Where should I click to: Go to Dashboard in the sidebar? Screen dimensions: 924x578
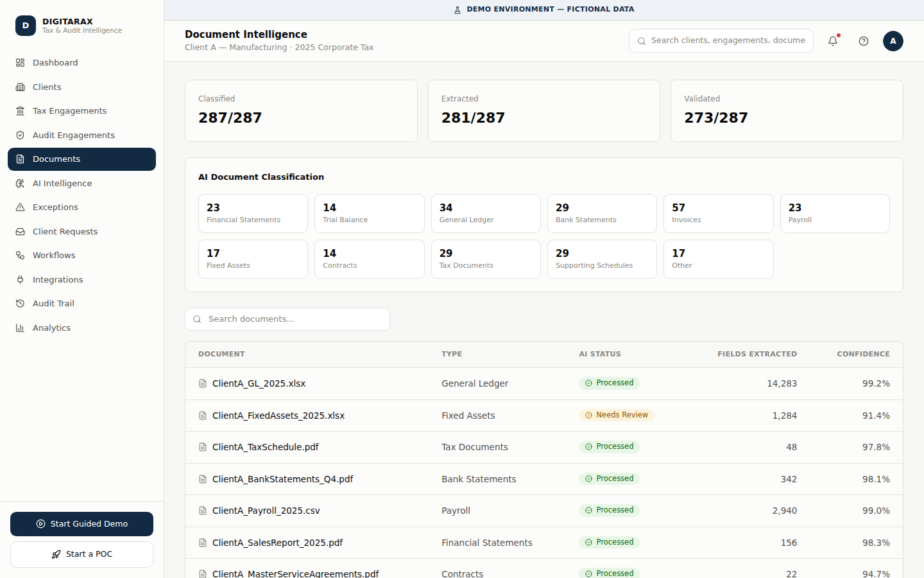[81, 63]
